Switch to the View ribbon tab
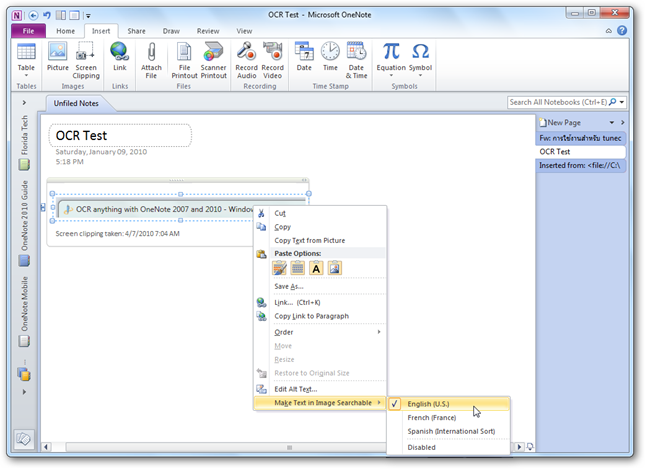Viewport: 645px width, 469px height. pyautogui.click(x=244, y=31)
